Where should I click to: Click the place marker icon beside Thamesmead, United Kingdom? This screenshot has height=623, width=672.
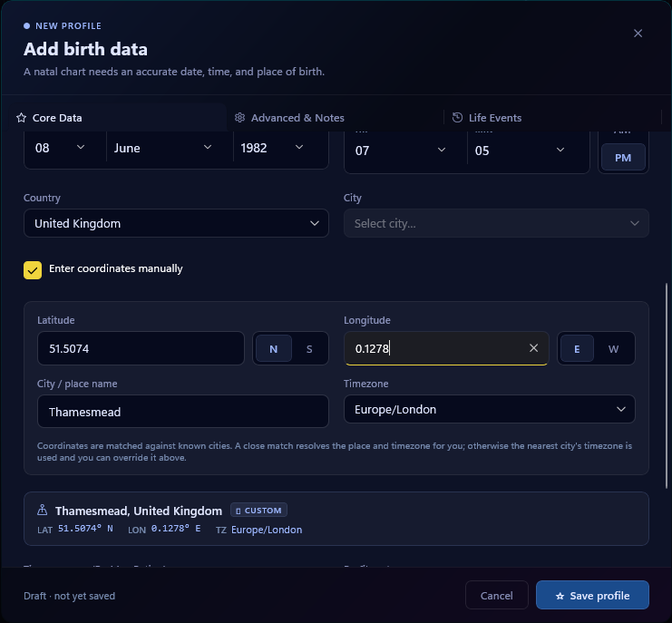[42, 510]
